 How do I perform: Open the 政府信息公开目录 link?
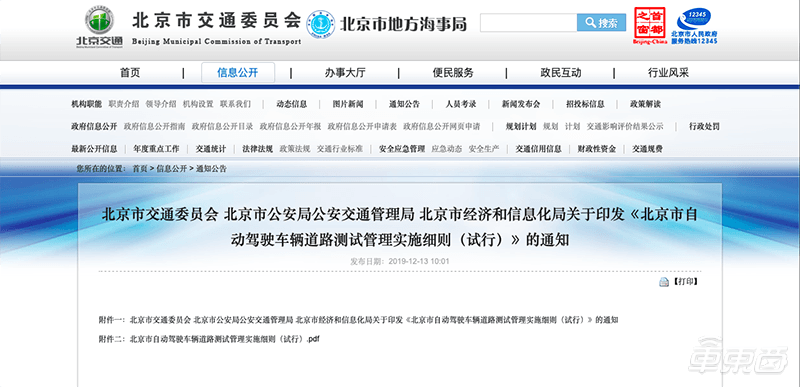pyautogui.click(x=222, y=126)
